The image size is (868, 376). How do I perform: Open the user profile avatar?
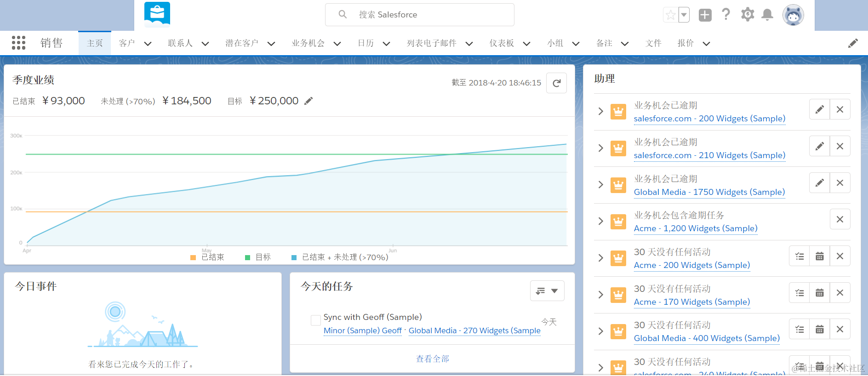point(793,15)
